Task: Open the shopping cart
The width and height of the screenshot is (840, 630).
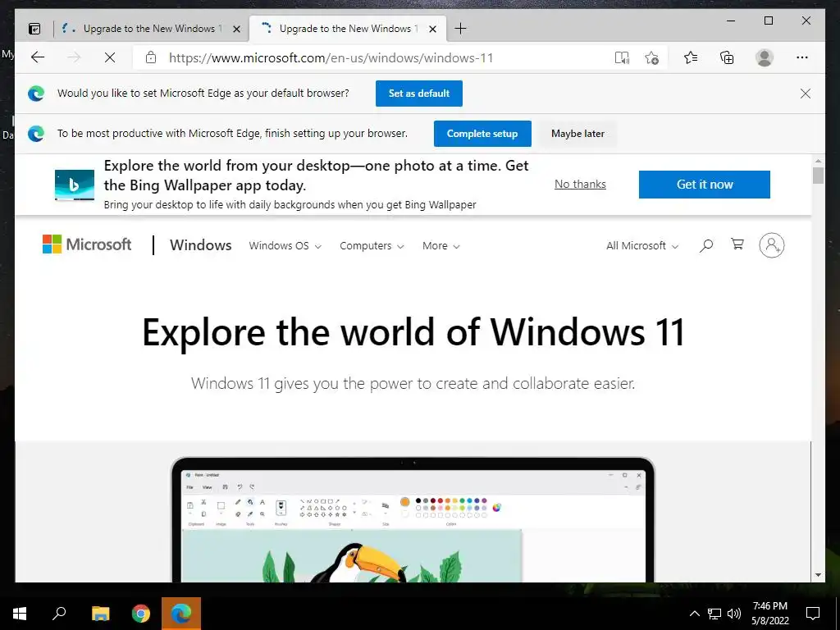Action: (x=737, y=244)
